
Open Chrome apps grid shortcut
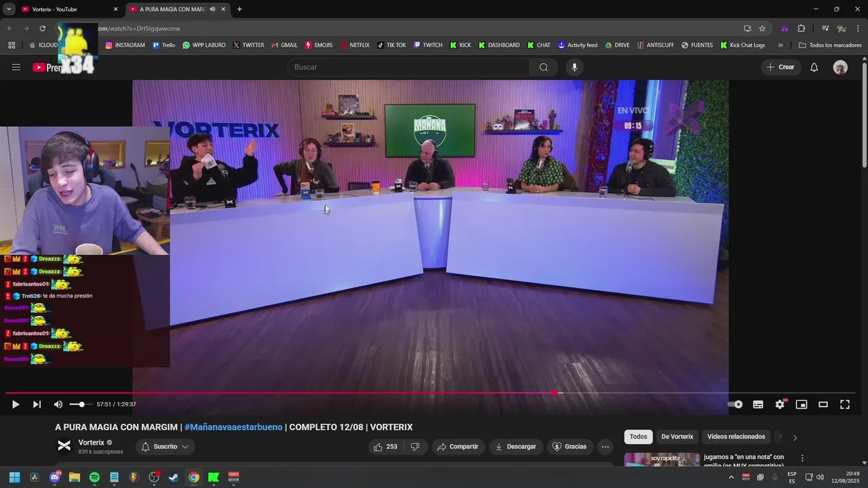pos(12,45)
